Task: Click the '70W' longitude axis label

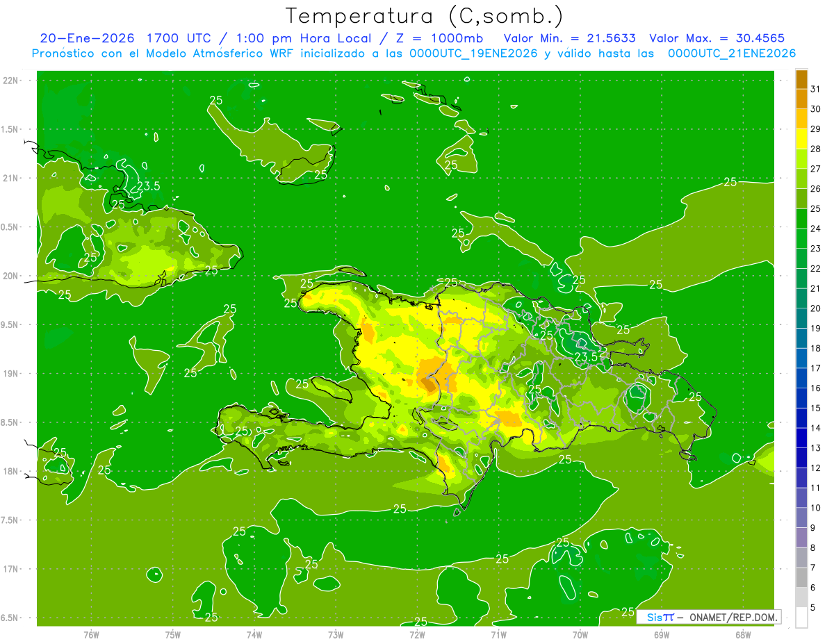Action: (580, 635)
